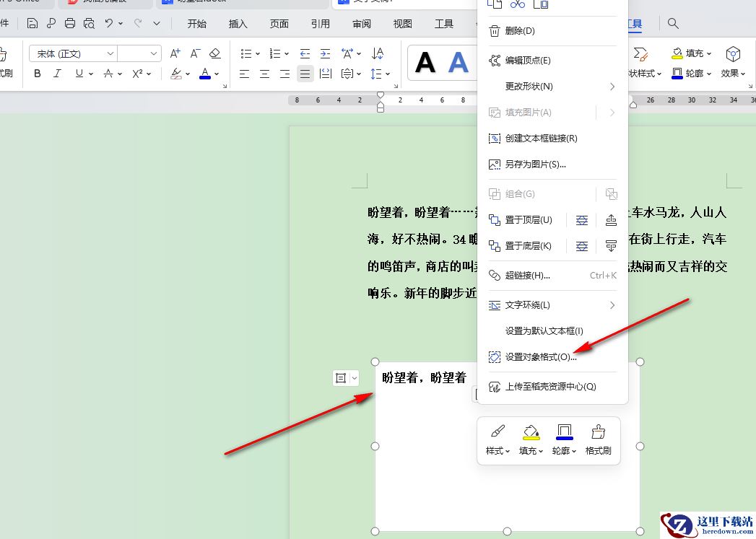Click the sort icon
756x539 pixels.
point(378,53)
